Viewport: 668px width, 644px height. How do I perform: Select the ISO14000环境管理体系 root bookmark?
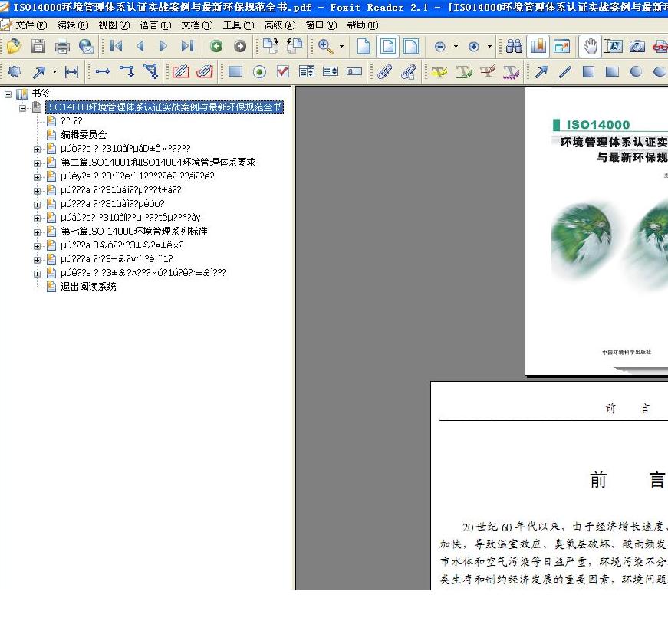point(164,107)
